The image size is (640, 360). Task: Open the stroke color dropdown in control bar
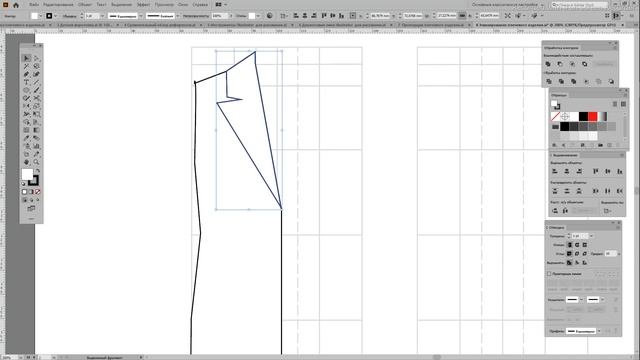point(55,16)
